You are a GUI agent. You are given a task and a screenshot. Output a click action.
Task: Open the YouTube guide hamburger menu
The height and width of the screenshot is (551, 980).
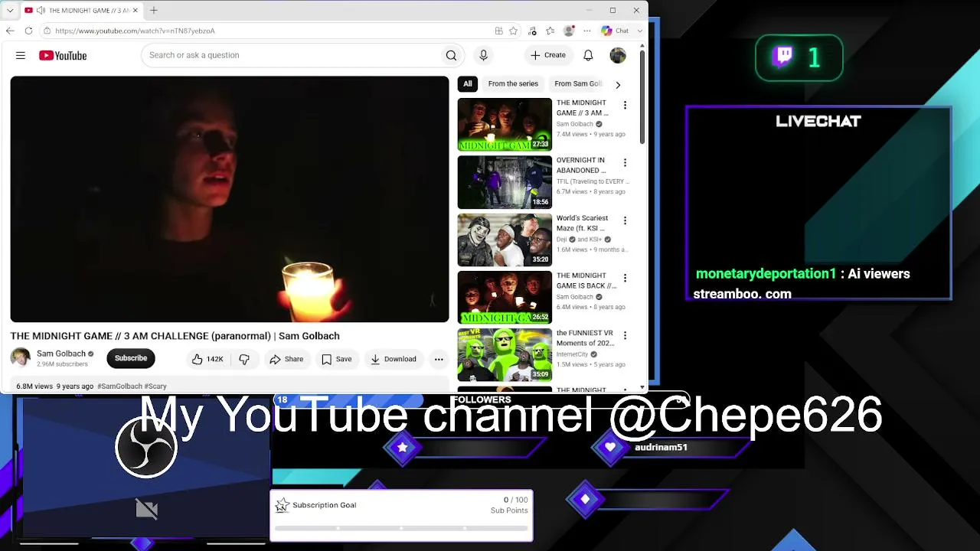pos(21,55)
